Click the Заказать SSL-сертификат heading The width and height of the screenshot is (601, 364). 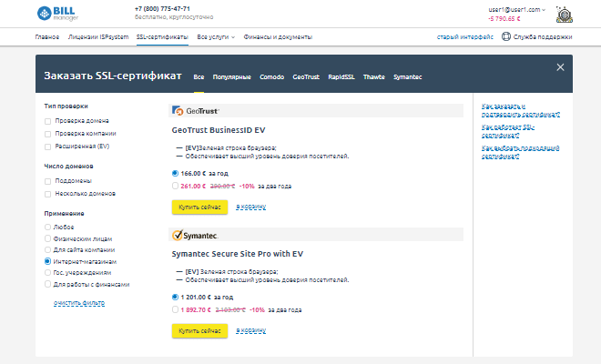pos(113,76)
